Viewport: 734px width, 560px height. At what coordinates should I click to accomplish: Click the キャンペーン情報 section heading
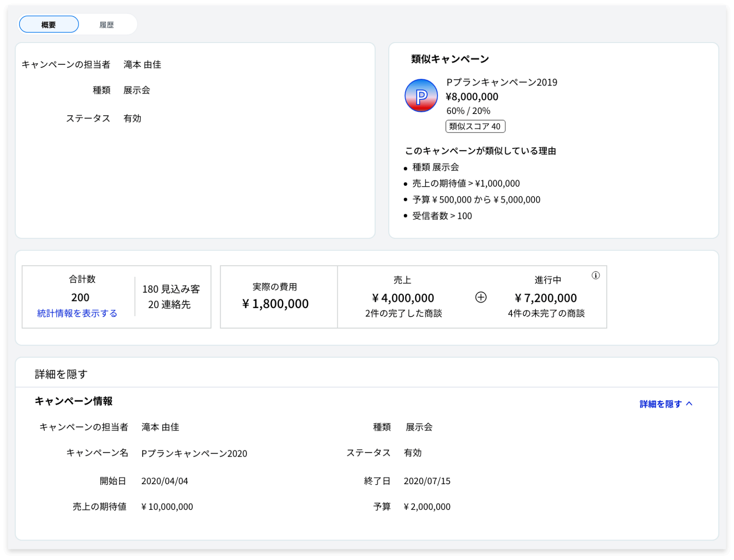click(x=74, y=401)
